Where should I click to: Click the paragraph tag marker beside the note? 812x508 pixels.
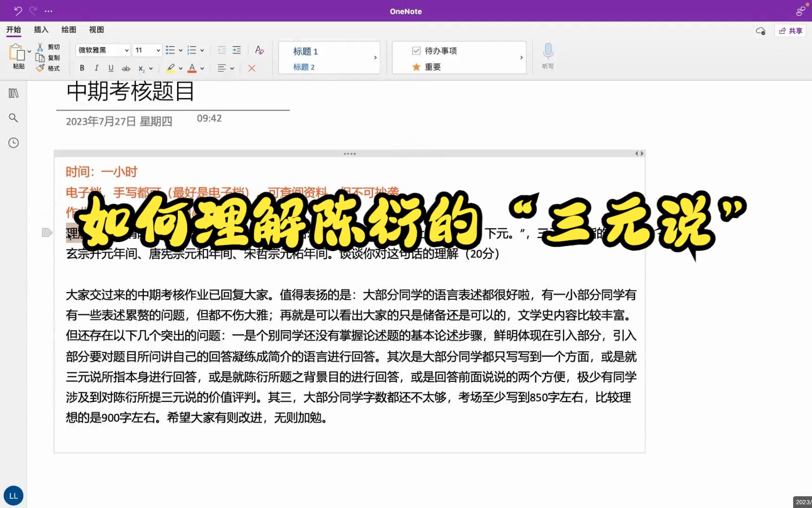[x=47, y=232]
